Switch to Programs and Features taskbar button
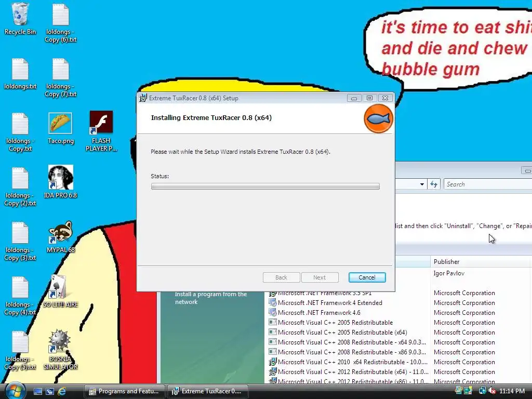 124,391
